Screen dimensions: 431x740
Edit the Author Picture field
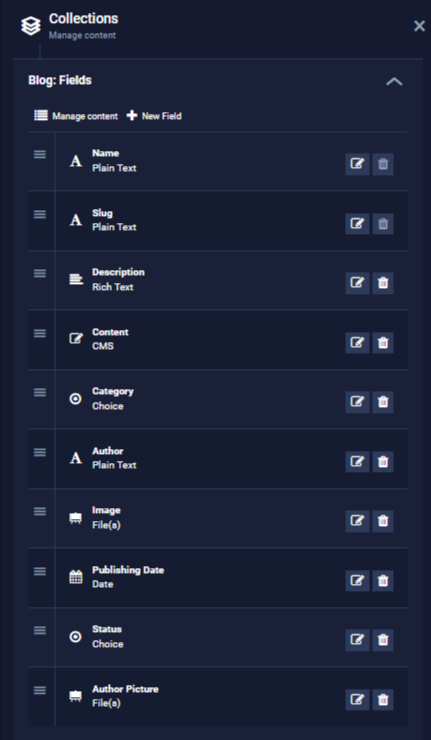pos(357,699)
